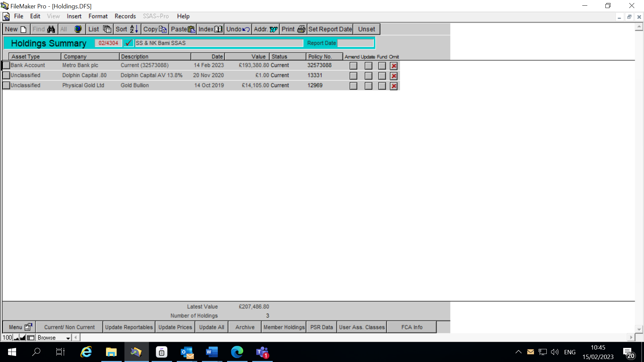The image size is (644, 362).
Task: Check Update box for Physical Gold row
Action: (368, 86)
